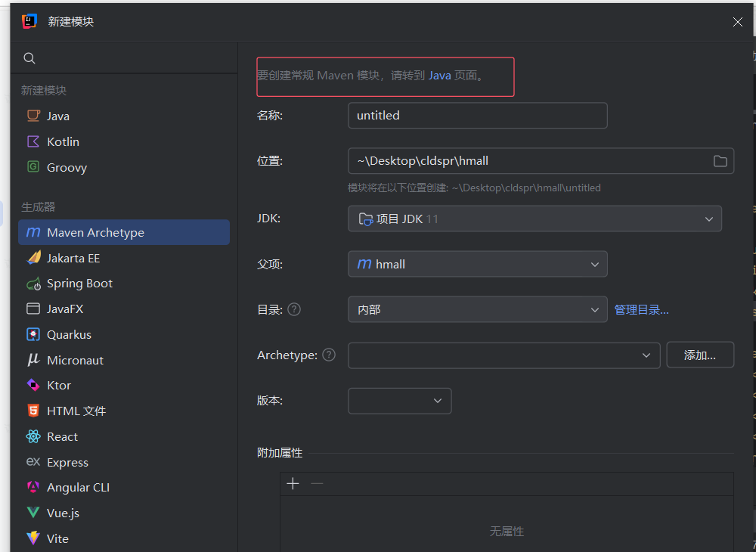
Task: Click the search magnifier icon
Action: (x=29, y=58)
